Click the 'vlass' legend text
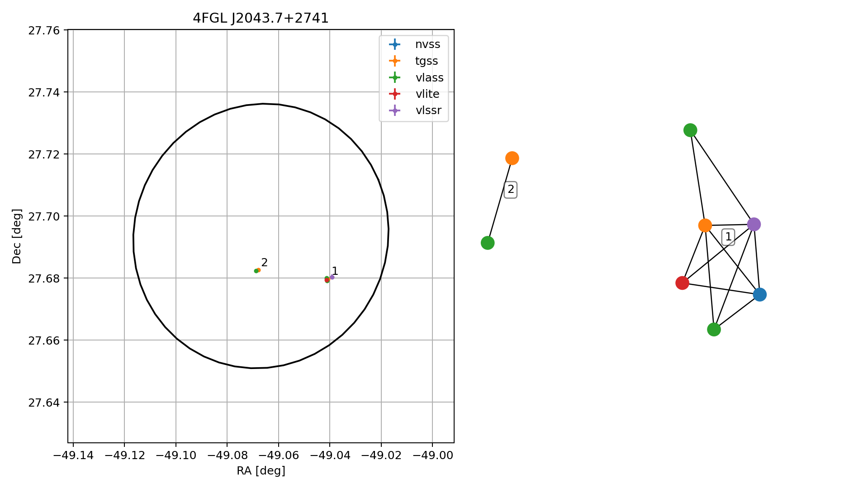 pos(429,77)
